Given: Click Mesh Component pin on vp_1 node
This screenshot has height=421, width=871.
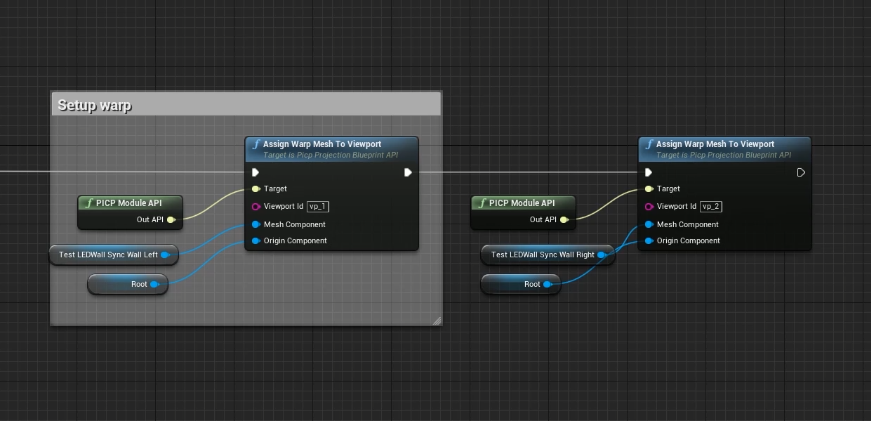Looking at the screenshot, I should pyautogui.click(x=256, y=224).
